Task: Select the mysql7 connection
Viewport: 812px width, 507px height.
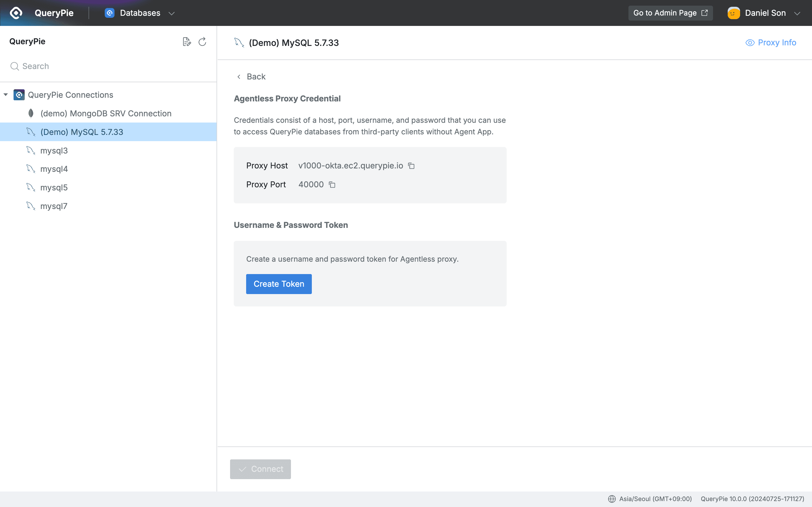Action: point(54,206)
